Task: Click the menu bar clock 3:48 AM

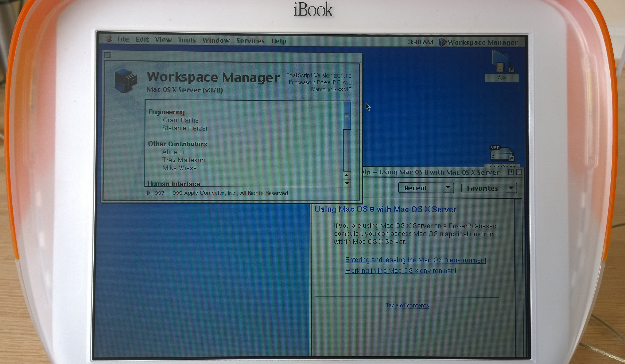Action: 421,42
